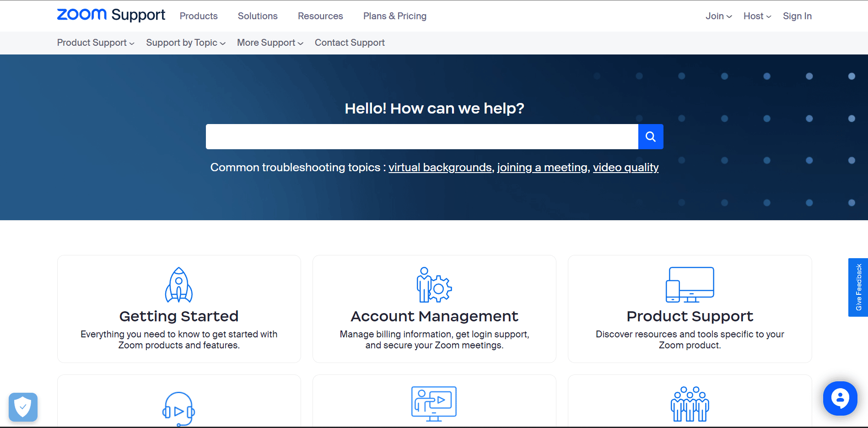Click the Getting Started heading
Image resolution: width=868 pixels, height=428 pixels.
(x=179, y=316)
